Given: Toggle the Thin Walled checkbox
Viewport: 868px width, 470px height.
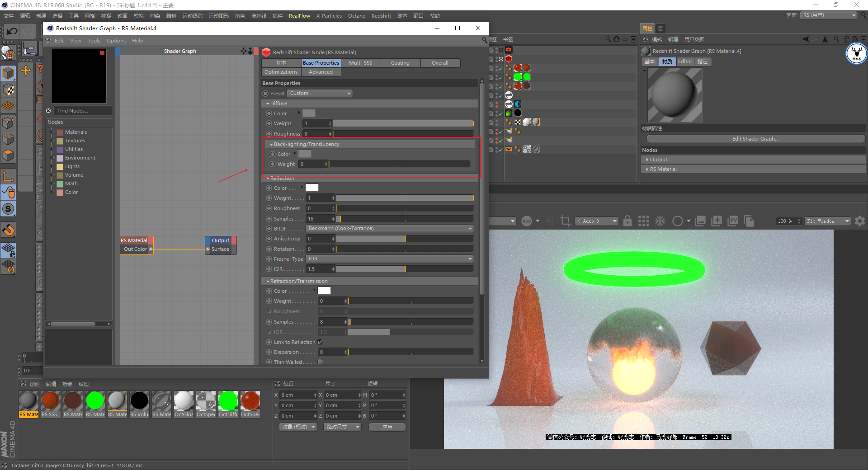Looking at the screenshot, I should pos(321,362).
